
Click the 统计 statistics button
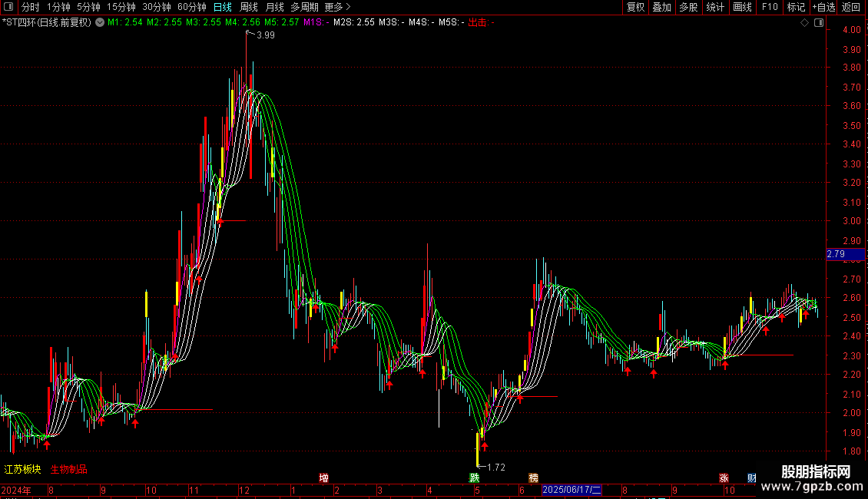715,7
